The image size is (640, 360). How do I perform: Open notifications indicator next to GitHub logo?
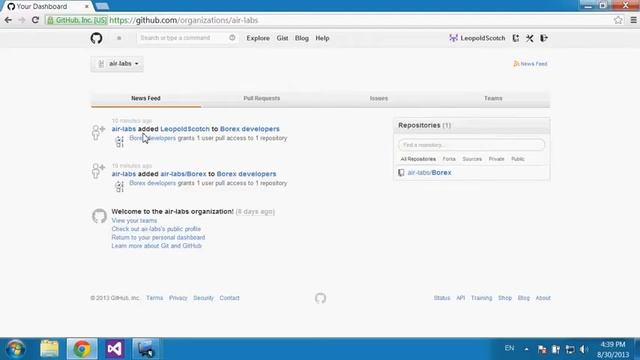point(119,38)
